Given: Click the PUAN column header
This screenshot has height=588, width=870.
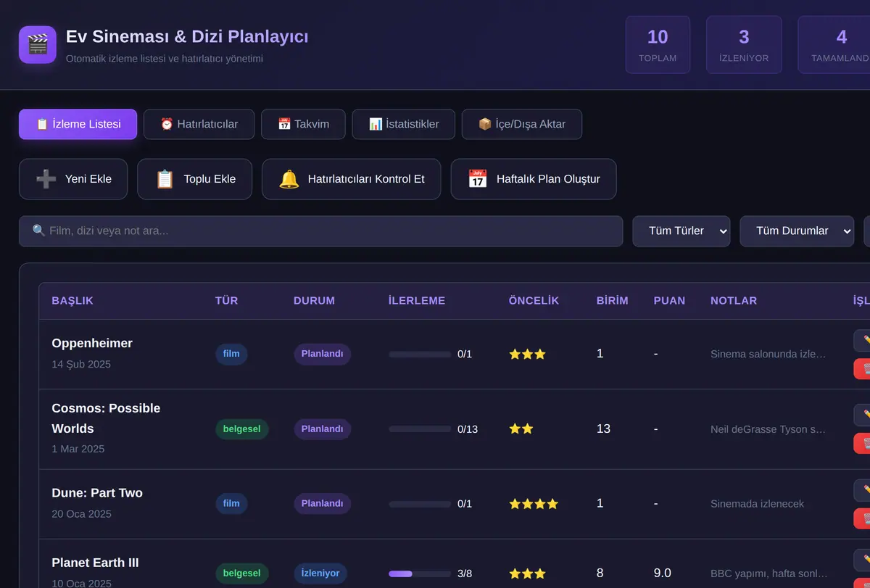Looking at the screenshot, I should 669,301.
